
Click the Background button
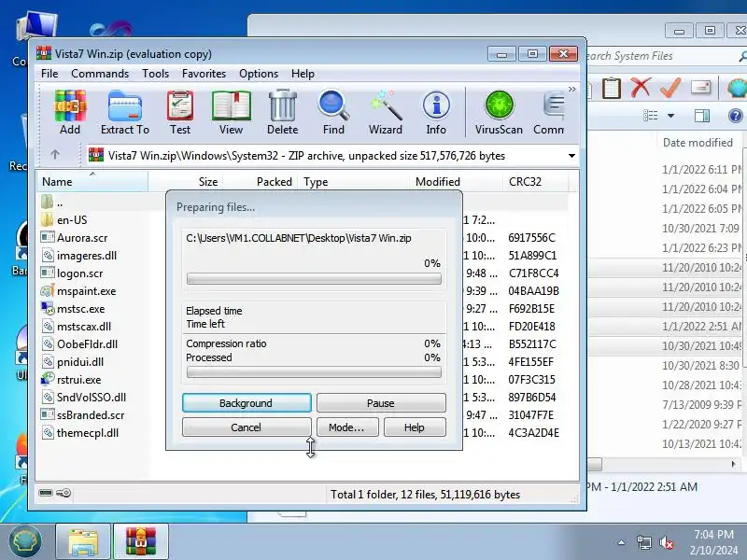tap(247, 403)
